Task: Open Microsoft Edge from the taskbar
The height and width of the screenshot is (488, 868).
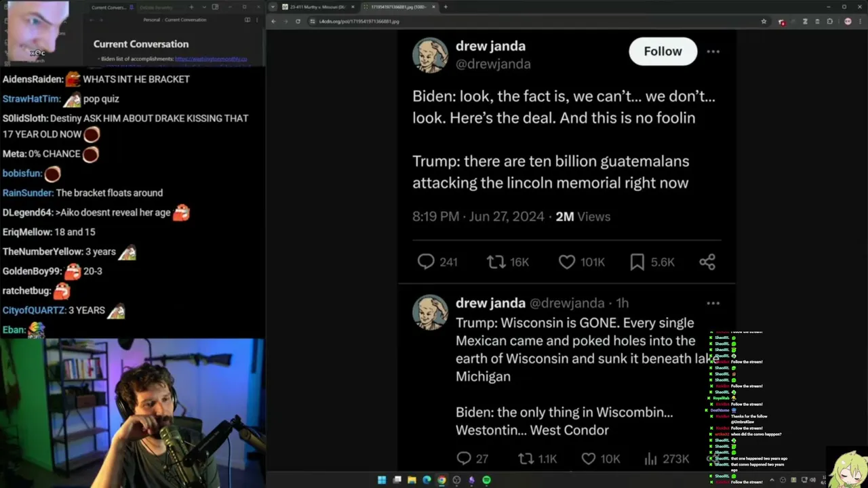Action: (427, 480)
